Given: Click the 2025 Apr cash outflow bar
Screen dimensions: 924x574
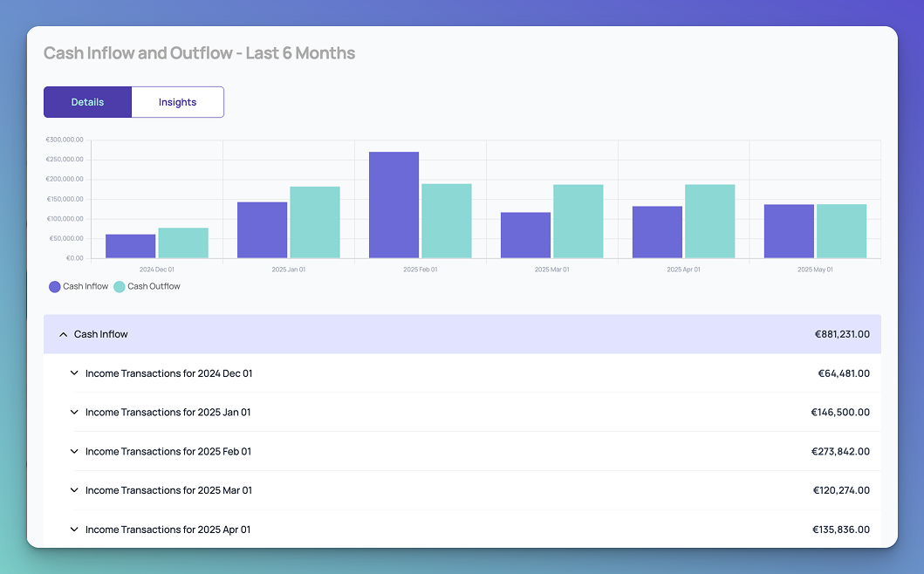Looking at the screenshot, I should (710, 222).
